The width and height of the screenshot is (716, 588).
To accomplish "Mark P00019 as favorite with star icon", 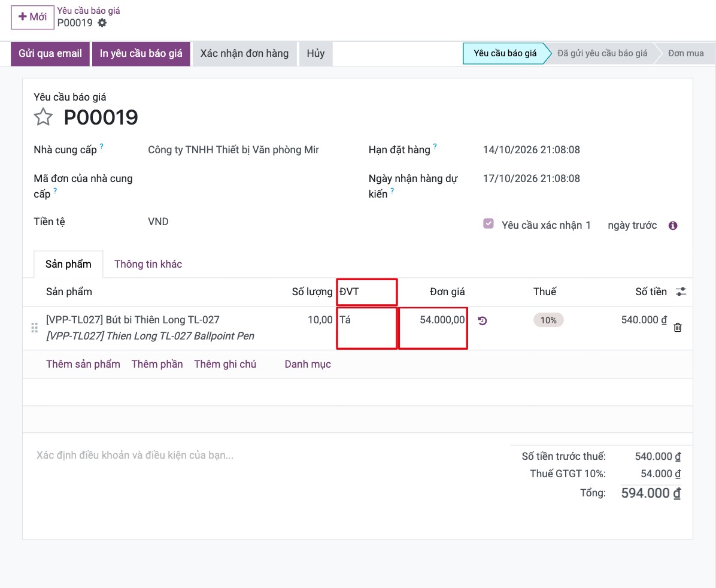I will tap(43, 117).
